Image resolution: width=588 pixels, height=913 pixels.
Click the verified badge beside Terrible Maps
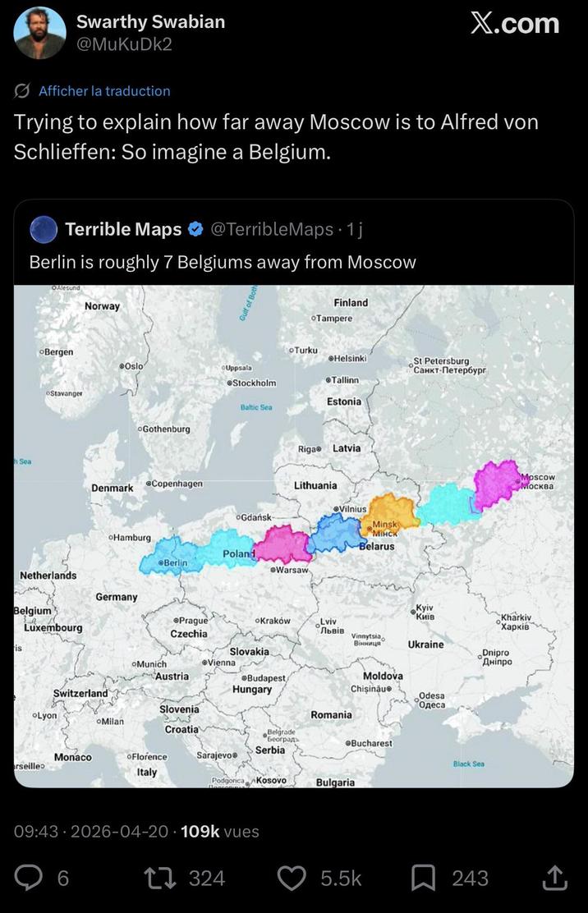(195, 230)
